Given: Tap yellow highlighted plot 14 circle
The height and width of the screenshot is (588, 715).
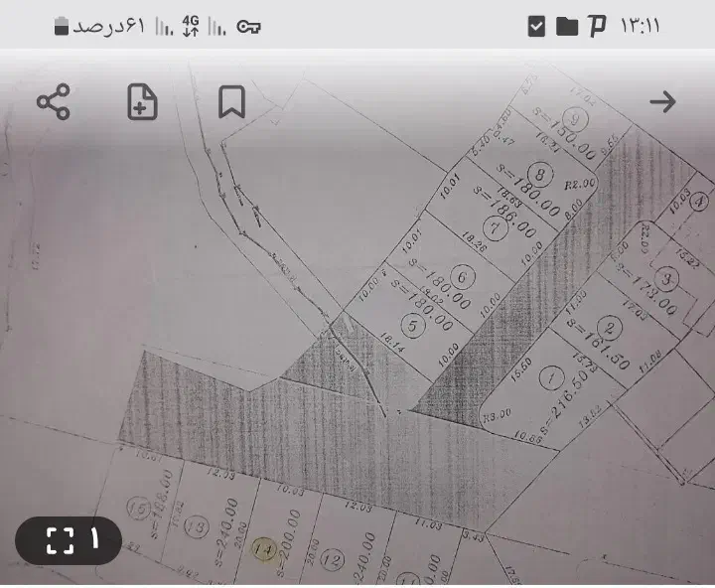Looking at the screenshot, I should (264, 549).
